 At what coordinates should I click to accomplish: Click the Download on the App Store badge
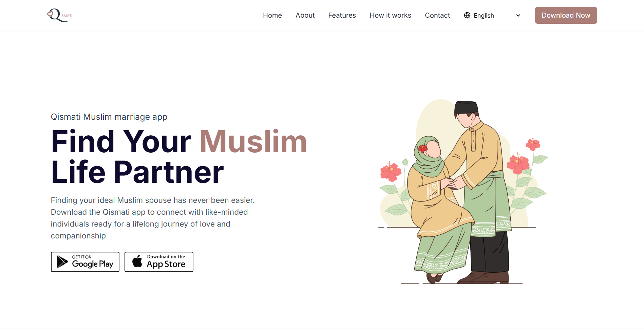click(159, 262)
